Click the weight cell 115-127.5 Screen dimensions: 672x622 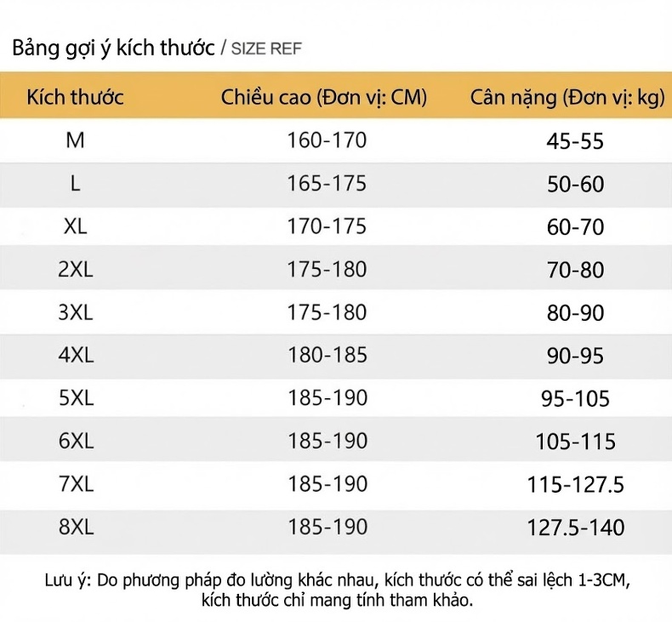click(x=576, y=485)
